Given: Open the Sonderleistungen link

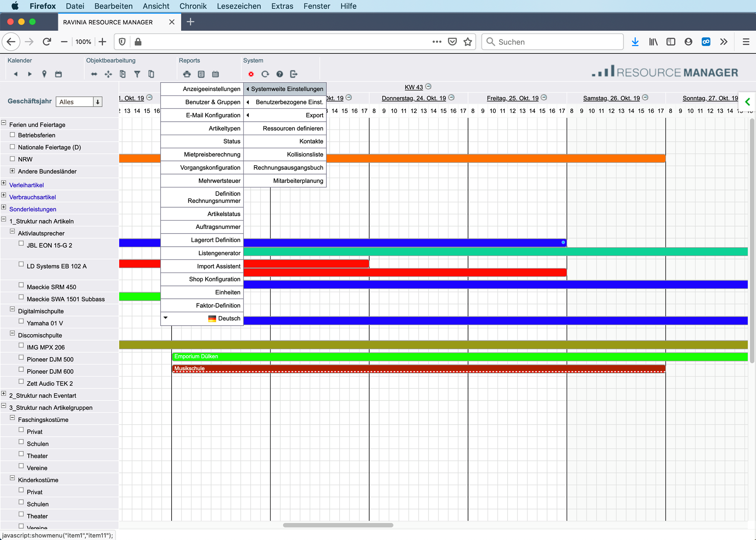Looking at the screenshot, I should click(33, 209).
